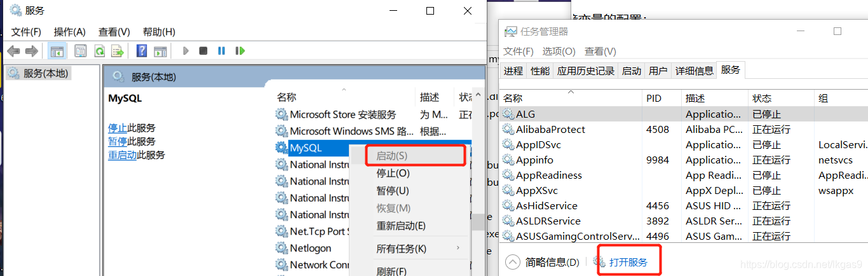Switch to the 用户 tab
Screen dimensions: 868x276
658,71
